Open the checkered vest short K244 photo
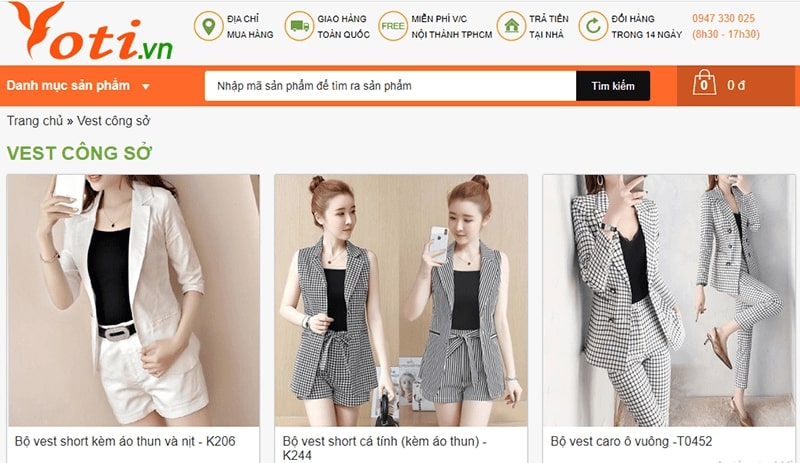The image size is (800, 463). [401, 300]
